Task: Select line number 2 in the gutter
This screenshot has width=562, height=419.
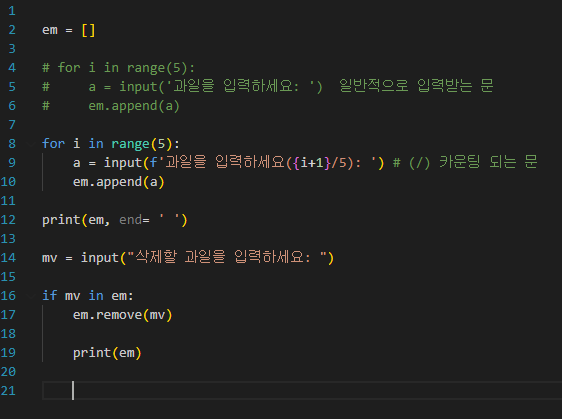Action: click(x=12, y=30)
